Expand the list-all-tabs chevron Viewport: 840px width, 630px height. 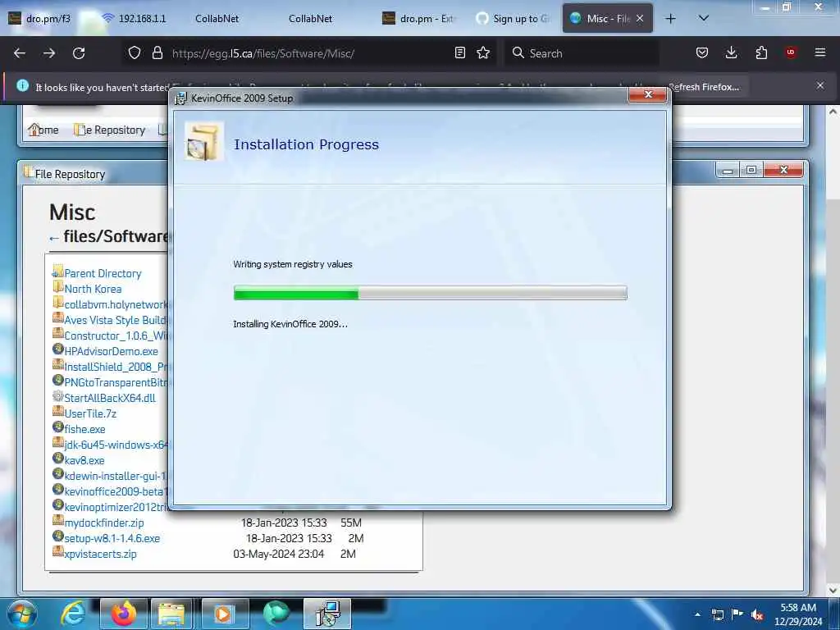[704, 18]
